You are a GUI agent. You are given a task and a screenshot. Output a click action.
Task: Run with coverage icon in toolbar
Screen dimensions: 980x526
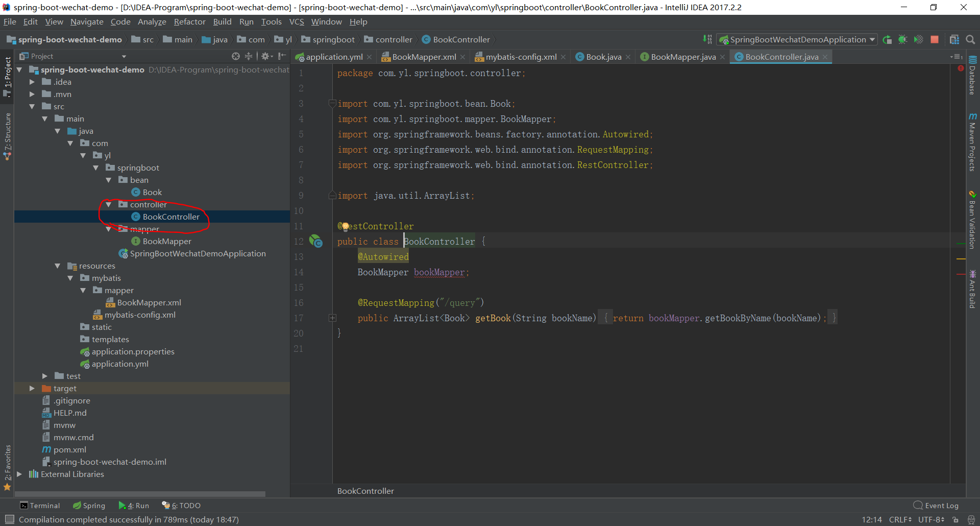[x=918, y=39]
